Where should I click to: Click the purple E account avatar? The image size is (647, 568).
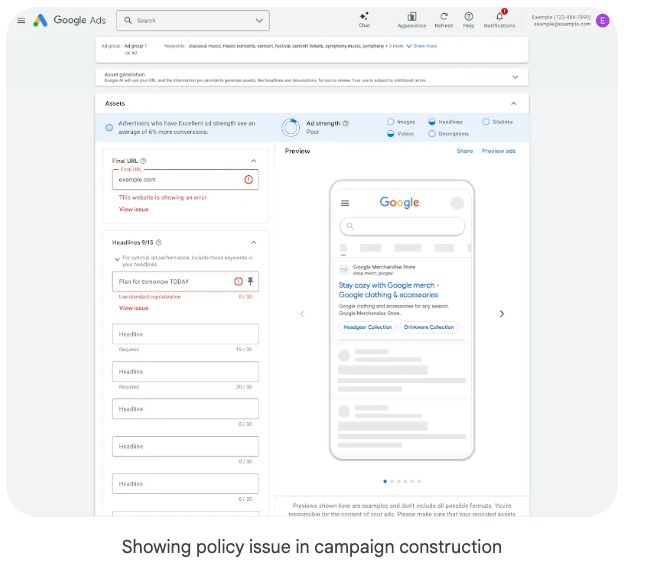click(x=602, y=20)
